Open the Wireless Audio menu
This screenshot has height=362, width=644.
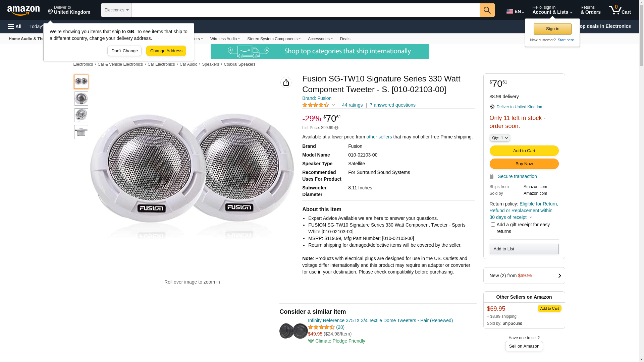[225, 39]
